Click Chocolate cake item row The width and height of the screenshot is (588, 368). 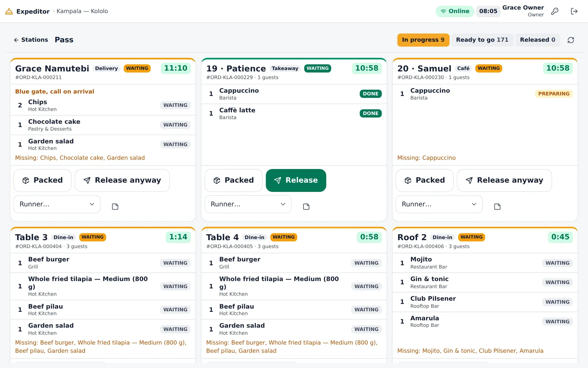pos(103,125)
